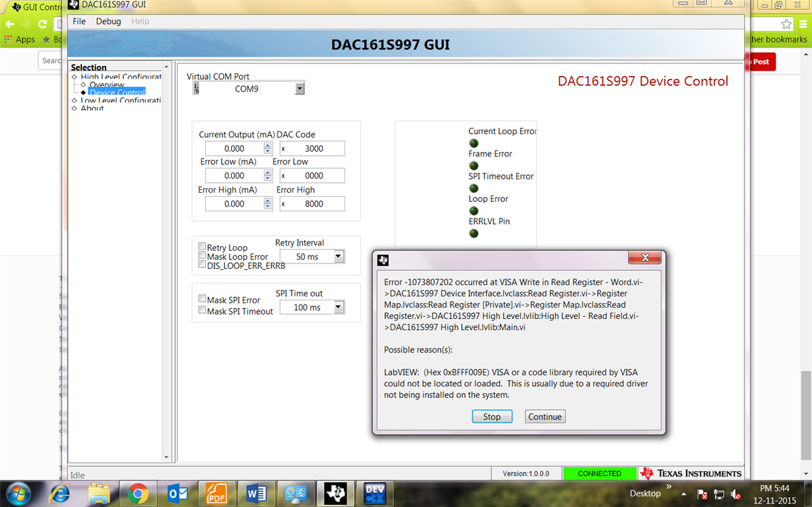Step the Current Output (mA) value
Image resolution: width=812 pixels, height=507 pixels.
(267, 149)
